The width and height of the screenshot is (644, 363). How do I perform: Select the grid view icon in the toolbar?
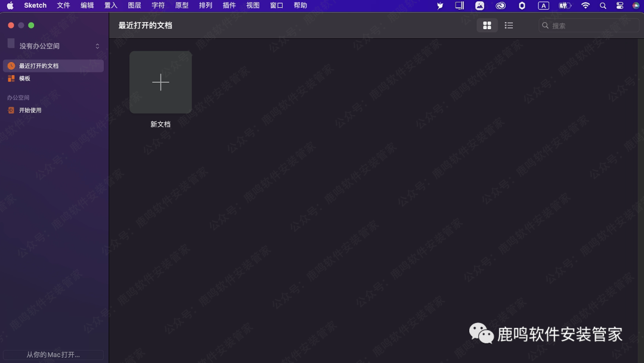point(487,25)
